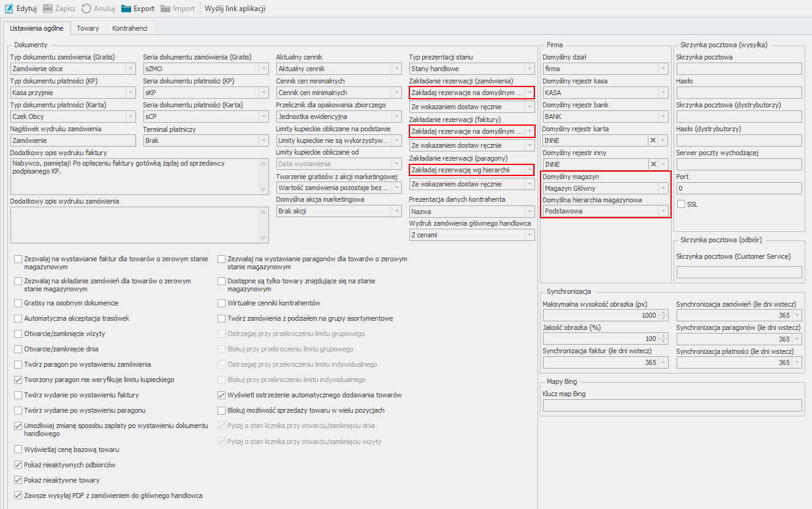Enable Wirtualne cenniki kontrahentów checkbox
Viewport: 812px width, 509px height.
pos(222,303)
